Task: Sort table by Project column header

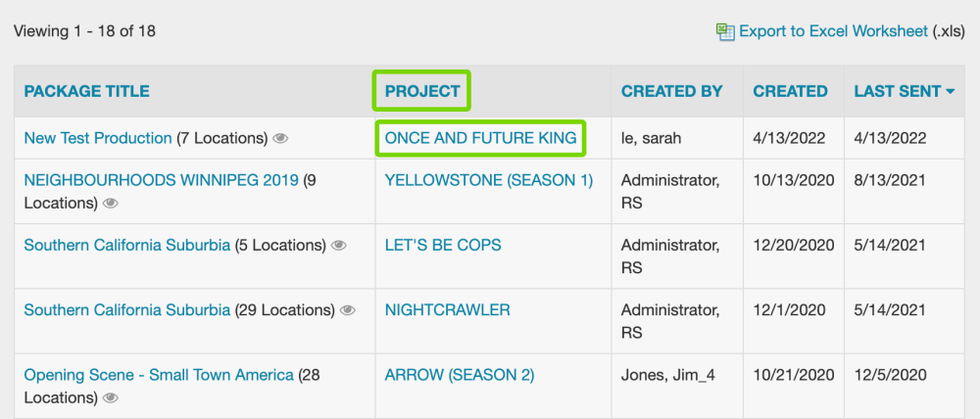Action: [x=422, y=91]
